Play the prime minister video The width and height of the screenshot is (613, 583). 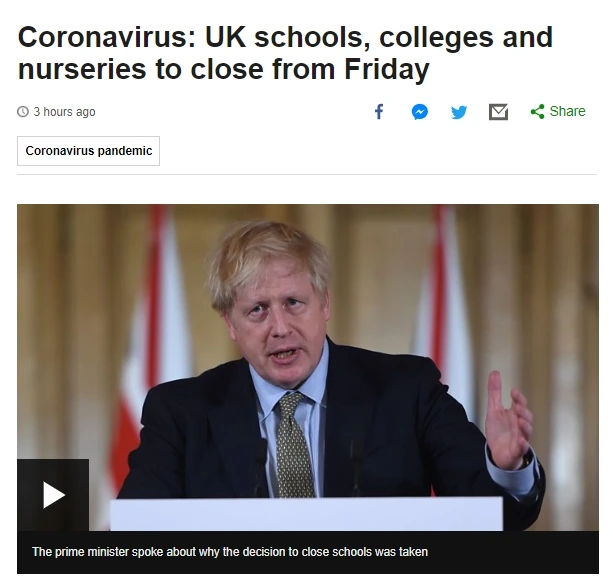coord(53,495)
